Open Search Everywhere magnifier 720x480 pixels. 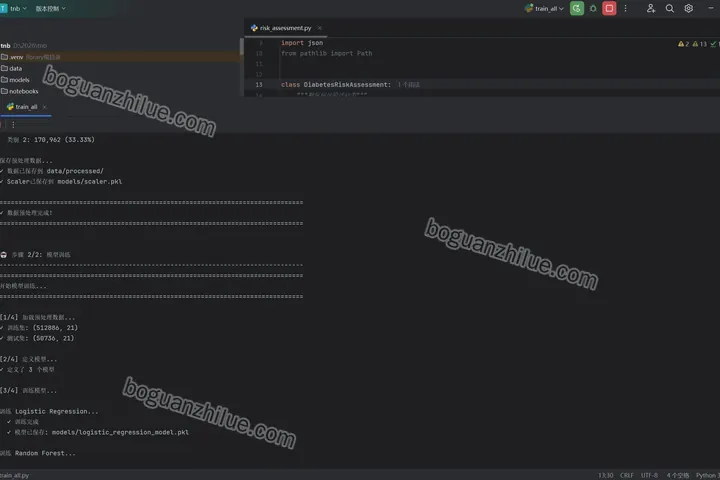669,8
